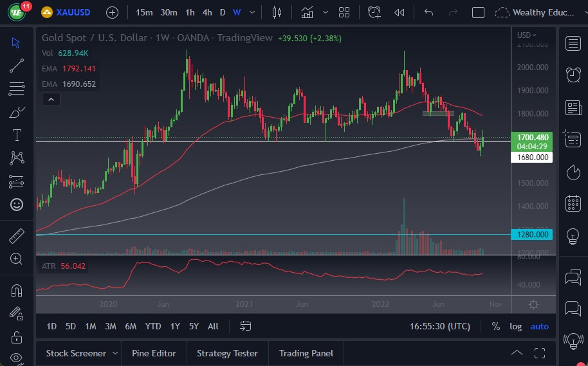
Task: Set the date range to YTD
Action: 153,326
